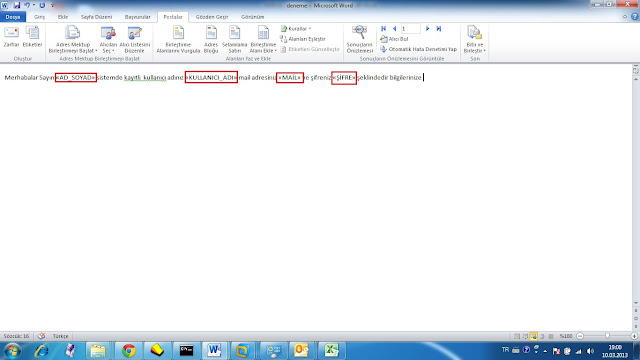
Task: Go to next record arrow
Action: point(427,29)
